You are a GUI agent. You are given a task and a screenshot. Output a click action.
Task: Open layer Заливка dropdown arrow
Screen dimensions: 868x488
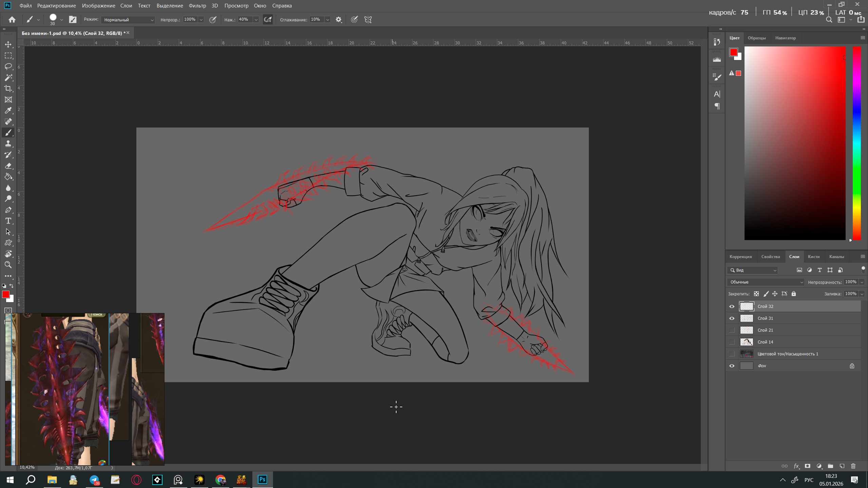[x=862, y=294]
